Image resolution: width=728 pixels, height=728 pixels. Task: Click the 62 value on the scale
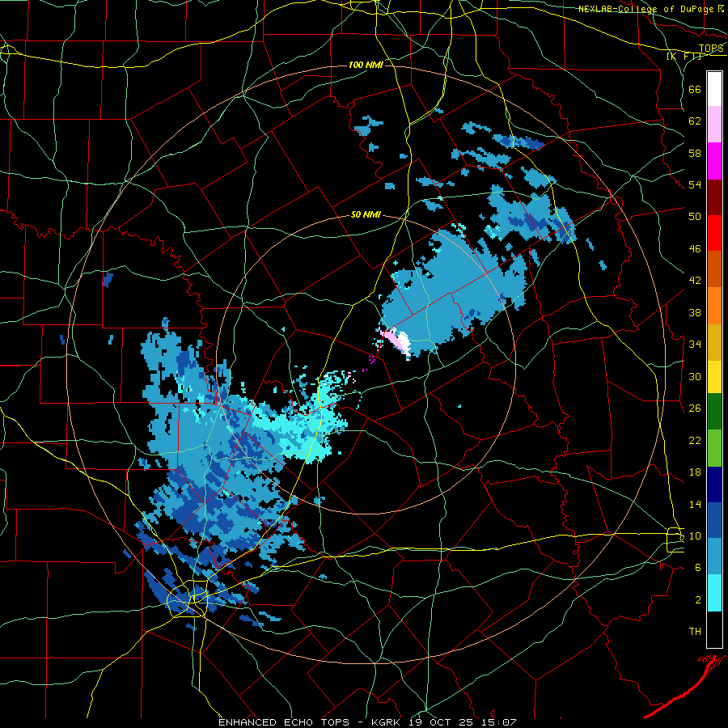pos(695,121)
